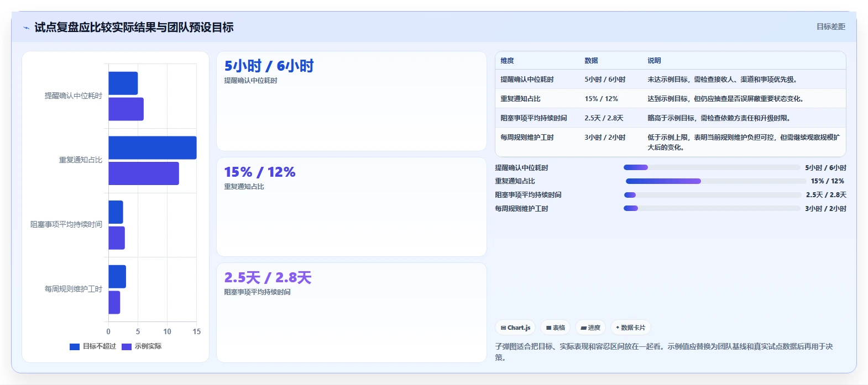Click the blue bar for 提醒确认中位耗时
This screenshot has width=868, height=385.
tap(123, 83)
